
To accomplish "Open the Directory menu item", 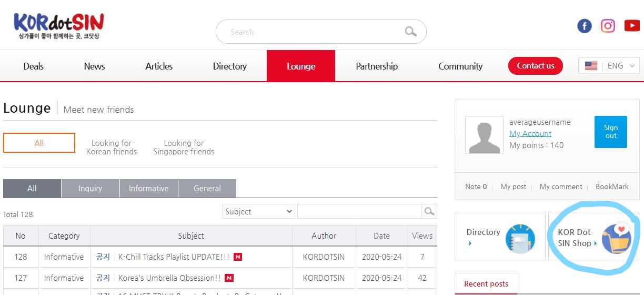I will pyautogui.click(x=229, y=66).
